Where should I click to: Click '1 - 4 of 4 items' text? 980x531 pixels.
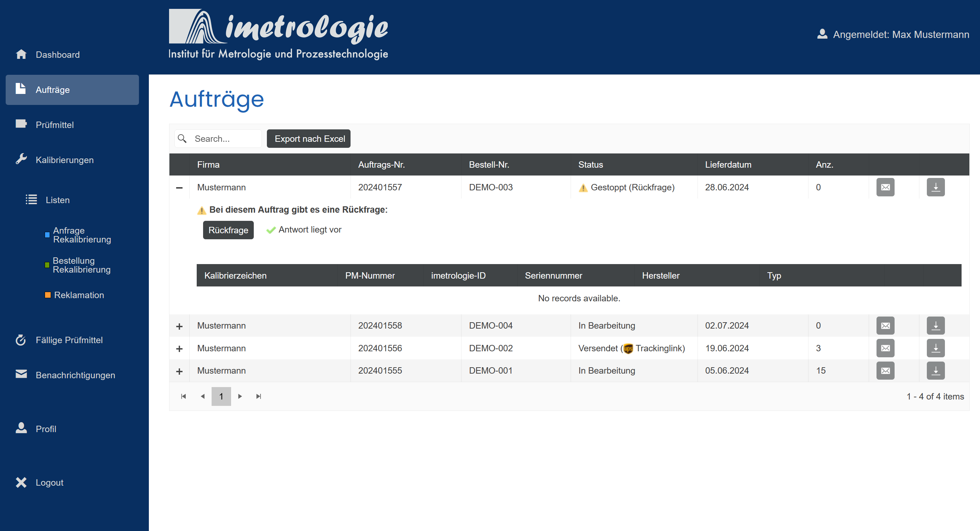(935, 396)
